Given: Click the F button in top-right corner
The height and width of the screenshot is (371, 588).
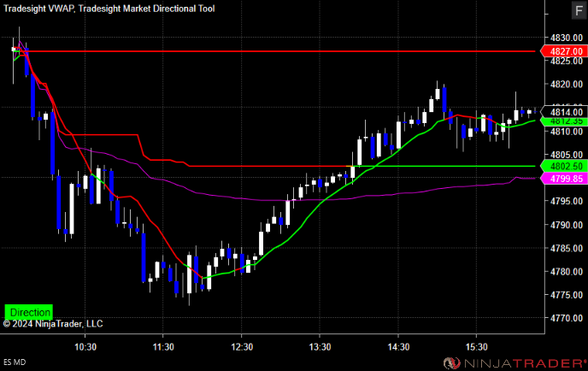Looking at the screenshot, I should point(579,10).
